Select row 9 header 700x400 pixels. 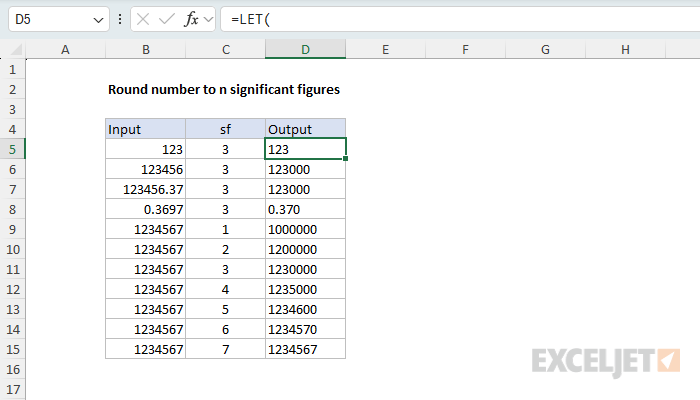tap(12, 229)
